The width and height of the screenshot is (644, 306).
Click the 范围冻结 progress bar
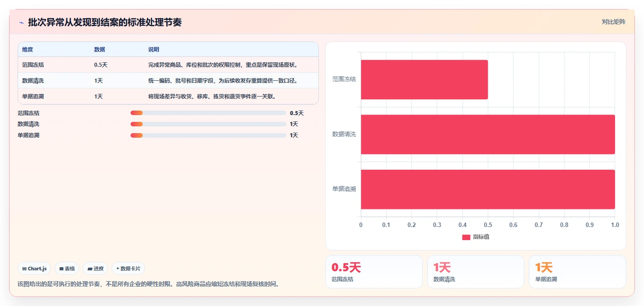(208, 113)
